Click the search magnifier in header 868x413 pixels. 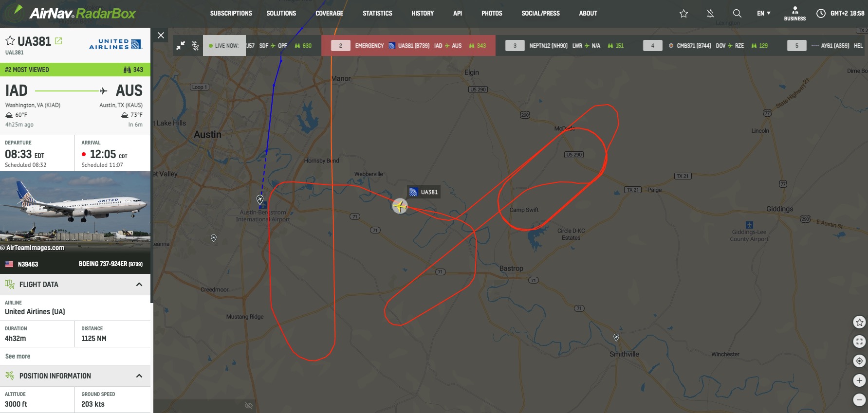737,13
